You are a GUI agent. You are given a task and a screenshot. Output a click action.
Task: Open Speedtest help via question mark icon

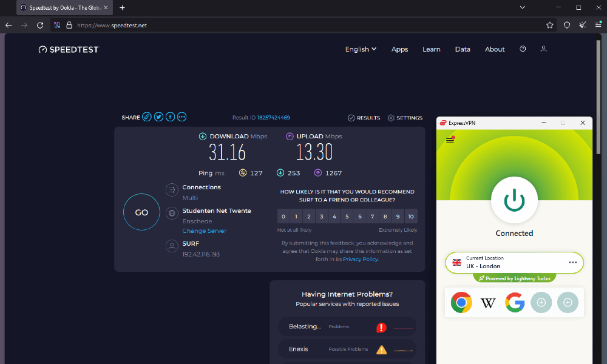[x=523, y=49]
